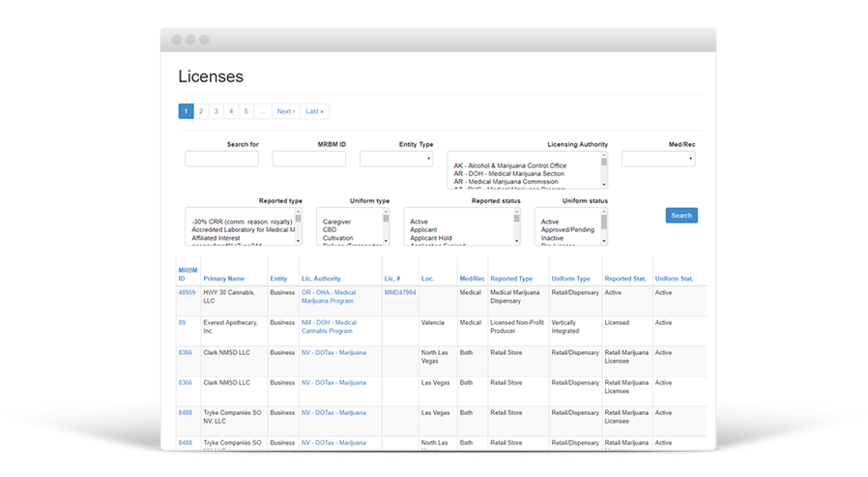Sort by Uniform Type column header
868x477 pixels.
[x=570, y=279]
